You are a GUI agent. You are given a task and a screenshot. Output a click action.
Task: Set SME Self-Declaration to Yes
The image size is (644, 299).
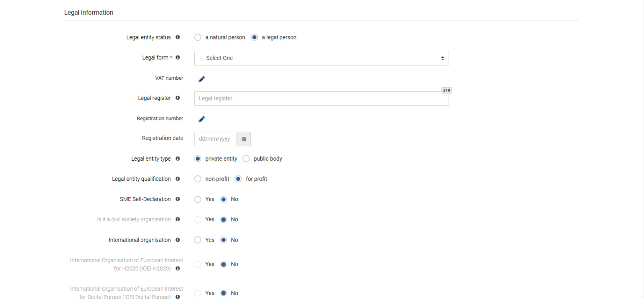[x=198, y=199]
